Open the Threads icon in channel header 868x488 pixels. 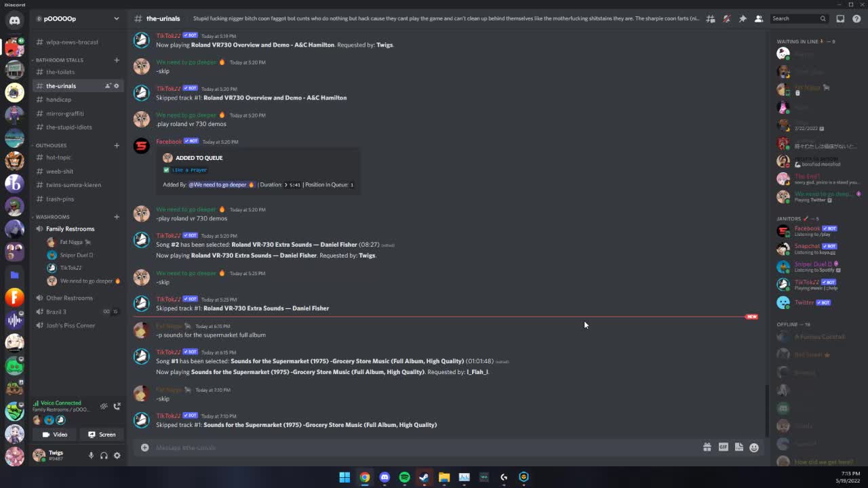(x=711, y=19)
